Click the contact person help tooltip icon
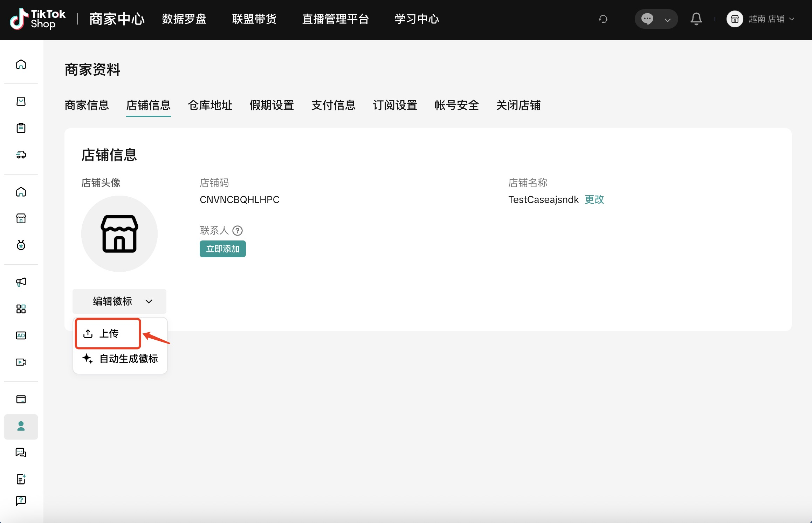The image size is (812, 523). (238, 231)
